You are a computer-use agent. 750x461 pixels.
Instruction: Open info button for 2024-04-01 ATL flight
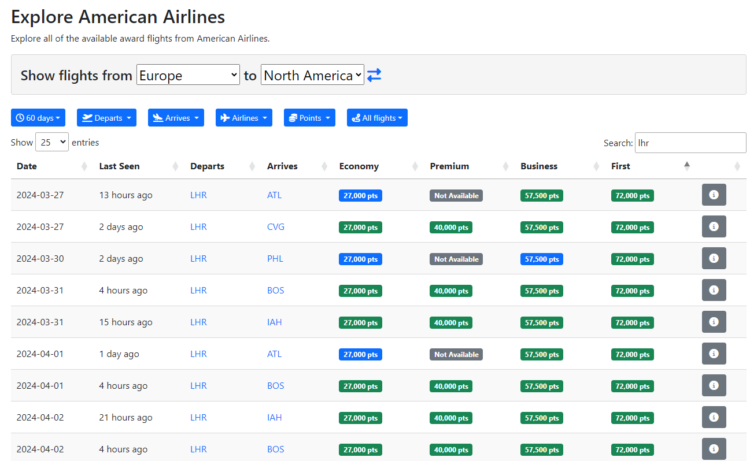[714, 354]
